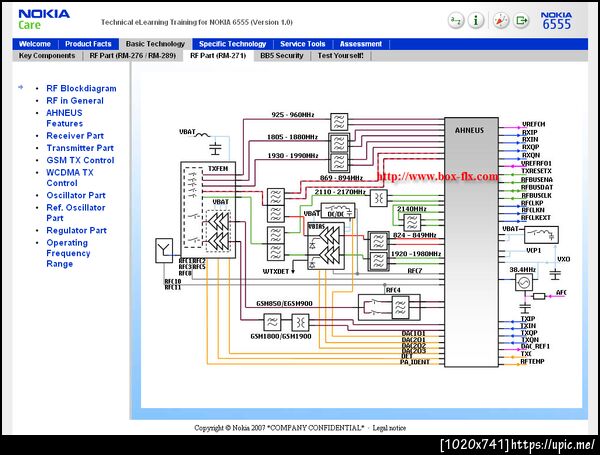The height and width of the screenshot is (455, 600).
Task: Open the Operating Frequency Range topic
Action: 68,253
